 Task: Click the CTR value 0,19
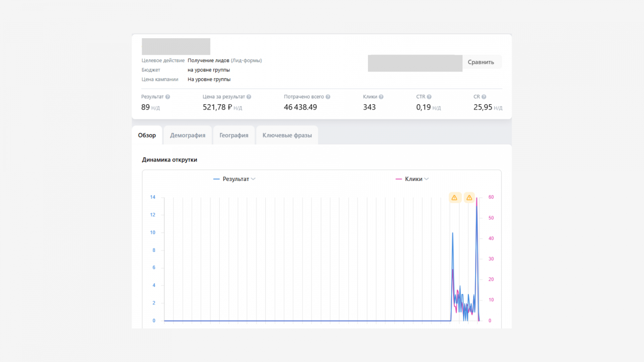423,107
